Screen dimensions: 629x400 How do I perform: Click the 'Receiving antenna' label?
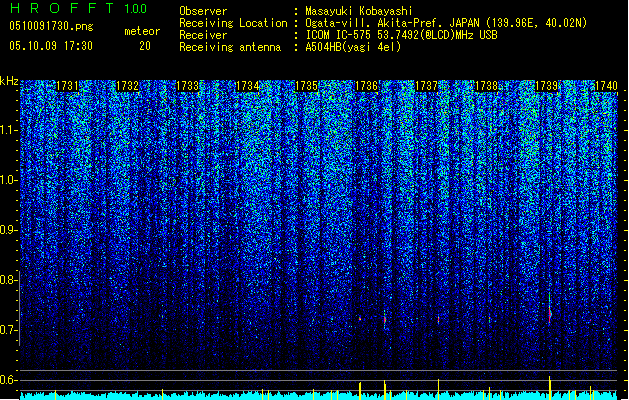click(x=230, y=47)
